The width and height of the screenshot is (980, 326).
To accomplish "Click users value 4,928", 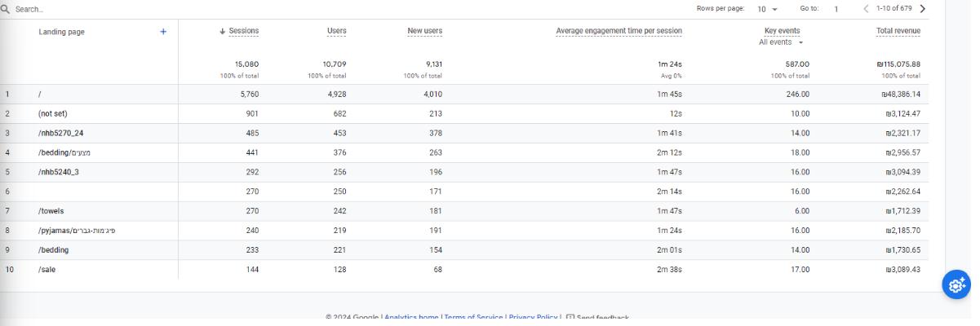I will (x=335, y=94).
